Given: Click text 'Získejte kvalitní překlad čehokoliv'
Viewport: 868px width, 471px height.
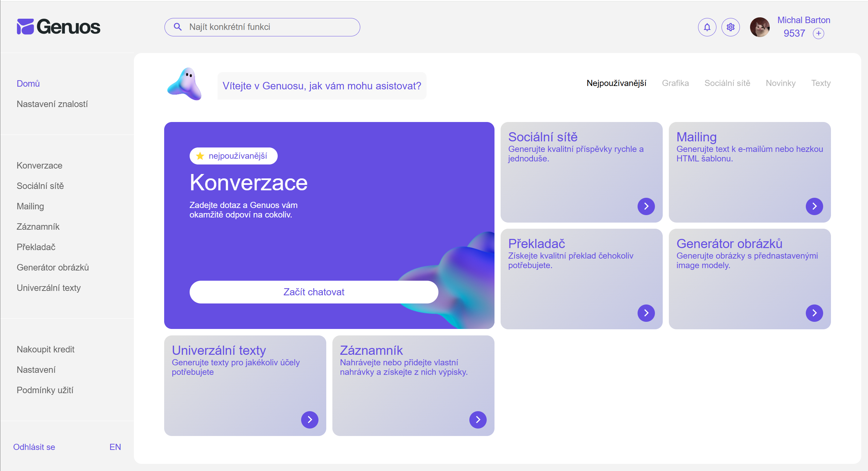Looking at the screenshot, I should pos(571,256).
